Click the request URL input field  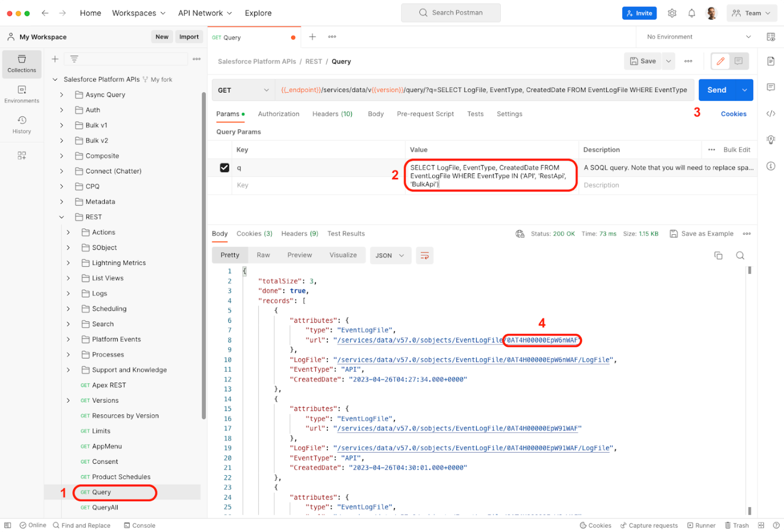484,90
